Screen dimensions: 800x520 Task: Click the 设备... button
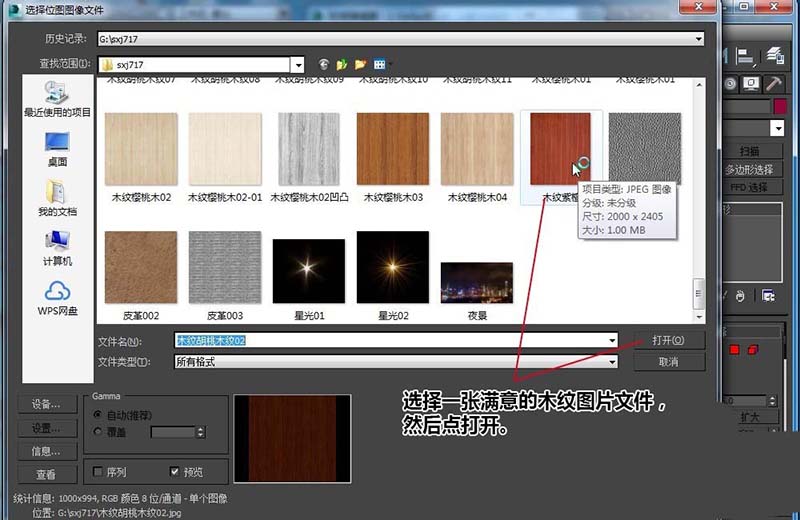click(47, 404)
